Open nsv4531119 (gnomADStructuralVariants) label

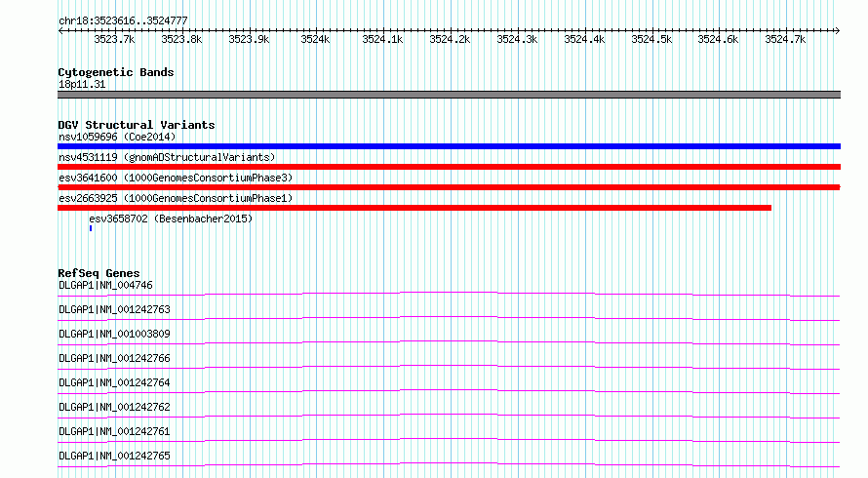pyautogui.click(x=167, y=157)
